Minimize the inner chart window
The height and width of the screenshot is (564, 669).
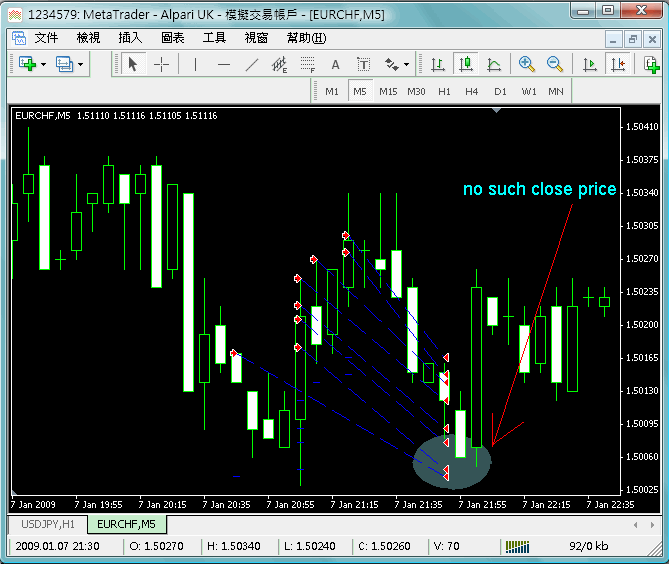(x=613, y=40)
